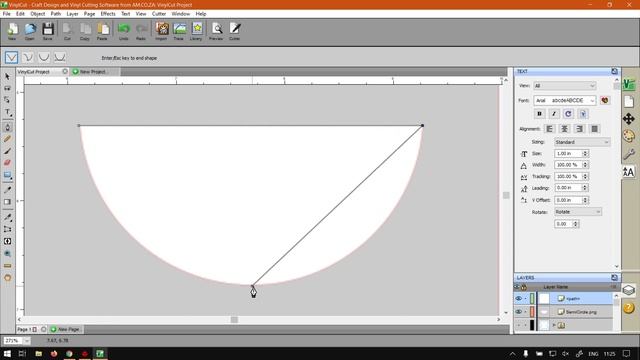
Task: Select the eraser tool in left toolbox
Action: (x=7, y=163)
